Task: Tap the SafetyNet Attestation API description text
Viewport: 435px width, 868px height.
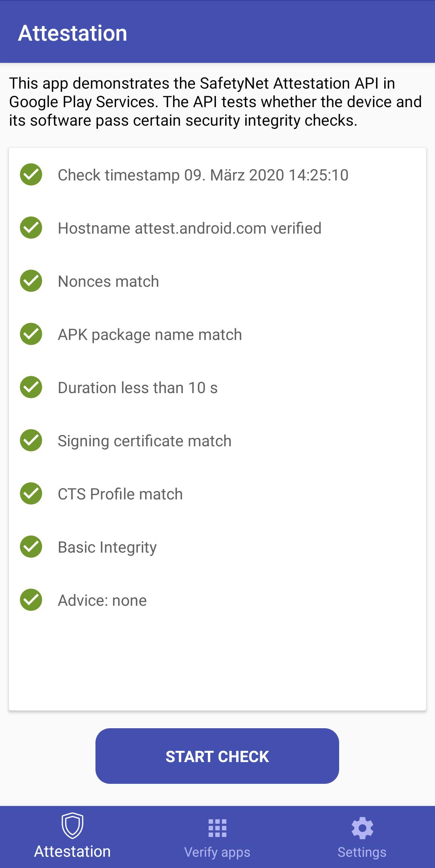Action: tap(215, 102)
